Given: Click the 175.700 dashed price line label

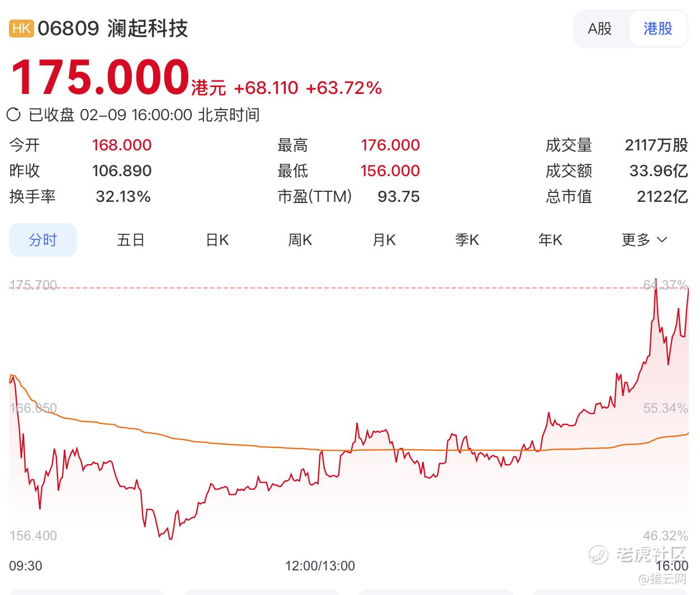Looking at the screenshot, I should click(34, 285).
